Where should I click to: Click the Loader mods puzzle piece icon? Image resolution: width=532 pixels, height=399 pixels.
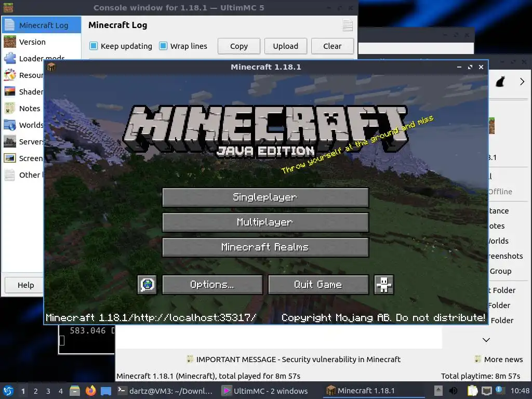pyautogui.click(x=10, y=58)
